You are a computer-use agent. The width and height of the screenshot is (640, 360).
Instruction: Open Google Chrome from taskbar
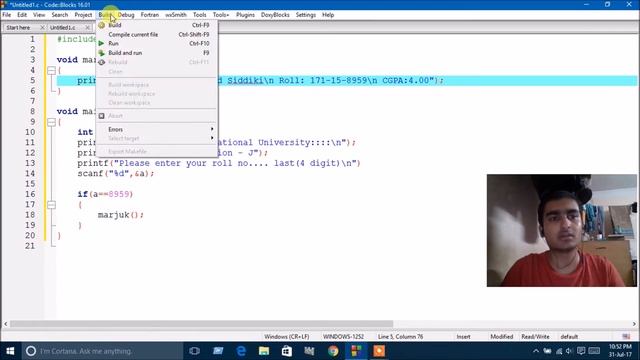[x=333, y=351]
